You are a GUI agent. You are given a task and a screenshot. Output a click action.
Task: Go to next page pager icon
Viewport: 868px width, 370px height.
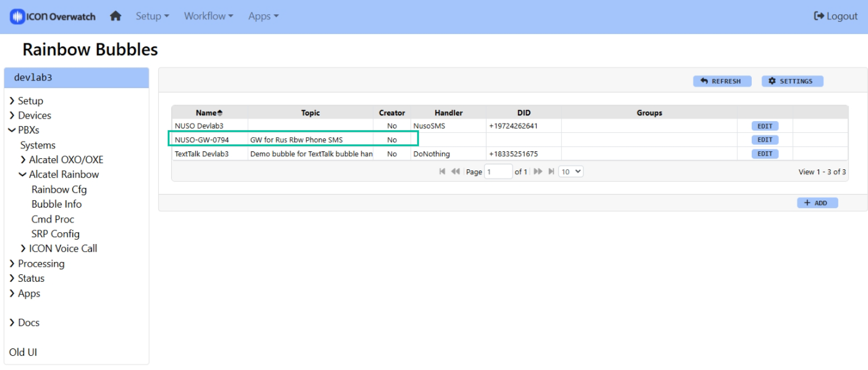coord(538,172)
